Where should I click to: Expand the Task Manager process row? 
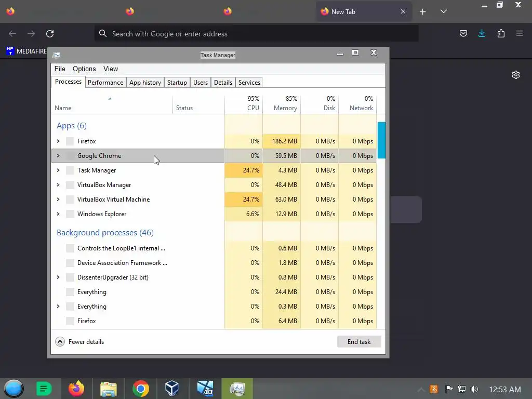(x=58, y=170)
